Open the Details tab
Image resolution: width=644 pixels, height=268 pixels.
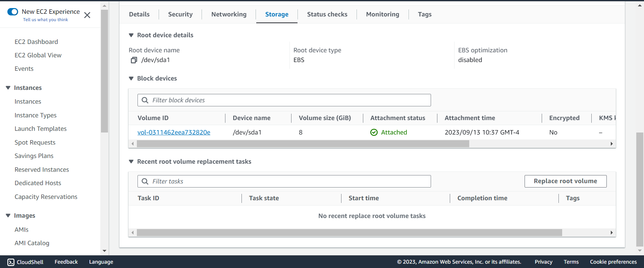139,14
